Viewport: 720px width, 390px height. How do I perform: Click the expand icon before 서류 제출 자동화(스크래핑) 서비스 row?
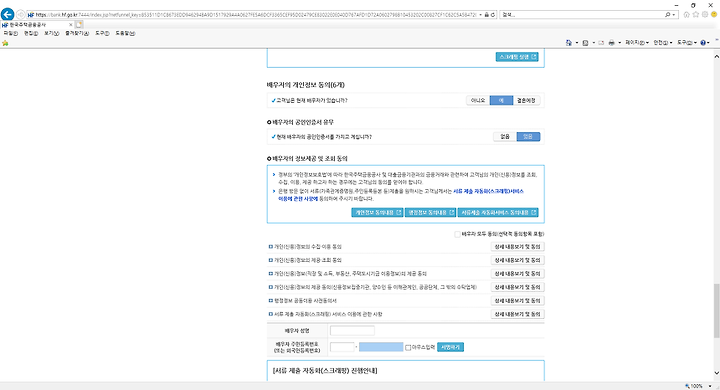270,314
